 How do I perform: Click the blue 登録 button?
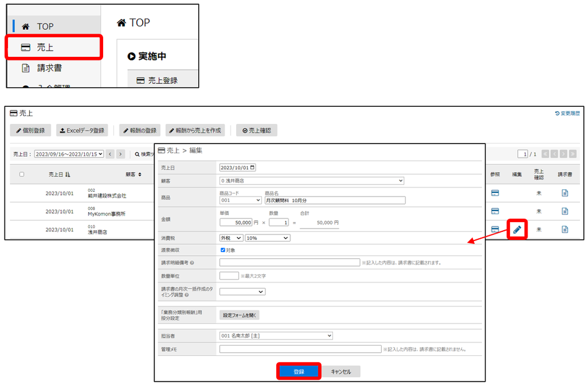tap(299, 371)
